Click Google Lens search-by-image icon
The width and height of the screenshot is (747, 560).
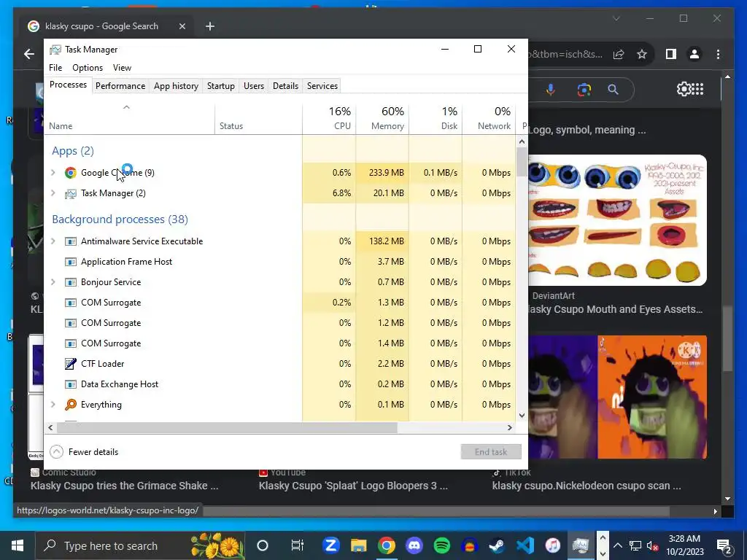point(584,89)
